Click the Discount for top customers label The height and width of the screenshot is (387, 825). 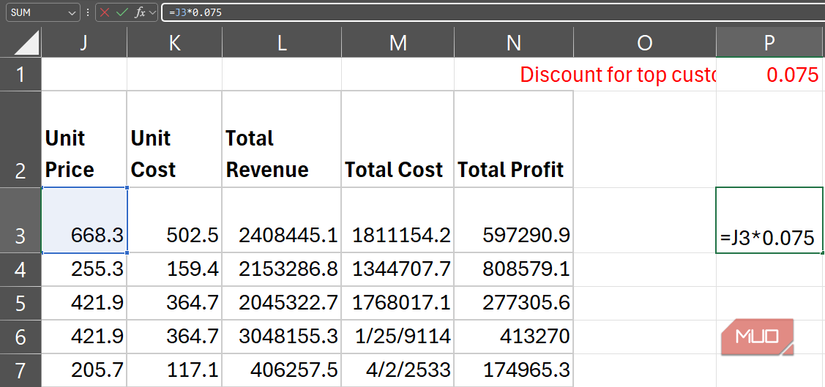tap(618, 75)
